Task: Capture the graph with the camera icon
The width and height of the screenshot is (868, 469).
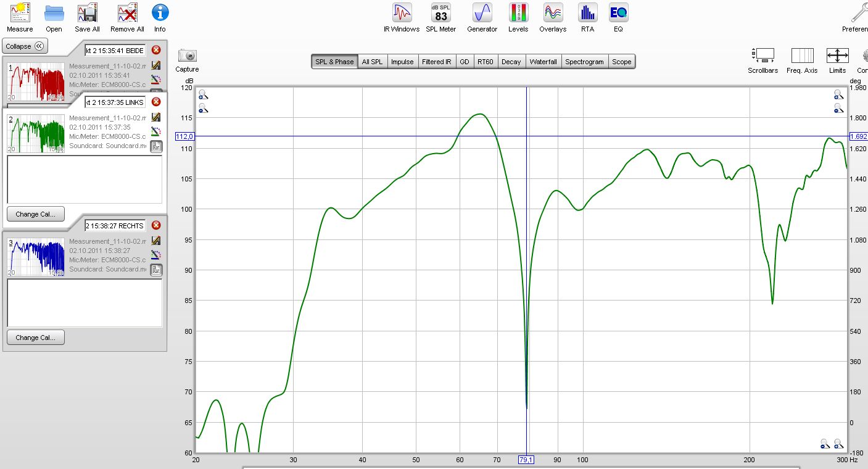Action: coord(187,60)
